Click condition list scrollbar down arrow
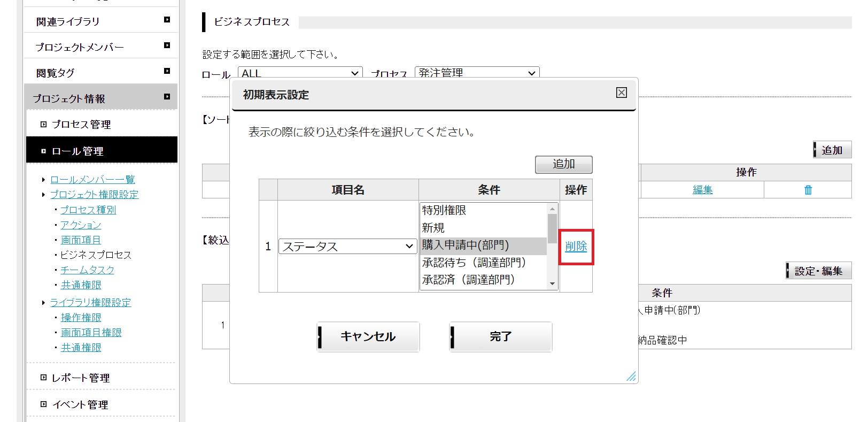Image resolution: width=868 pixels, height=422 pixels. (552, 284)
